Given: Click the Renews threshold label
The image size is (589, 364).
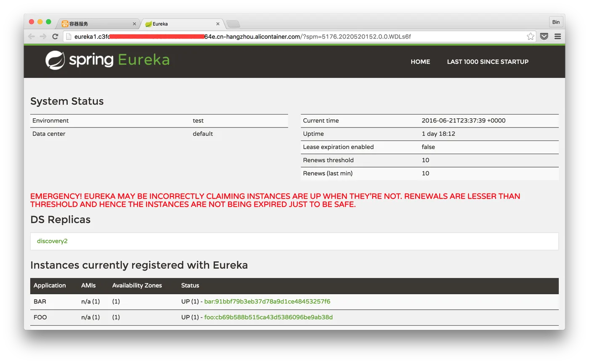Looking at the screenshot, I should click(328, 160).
